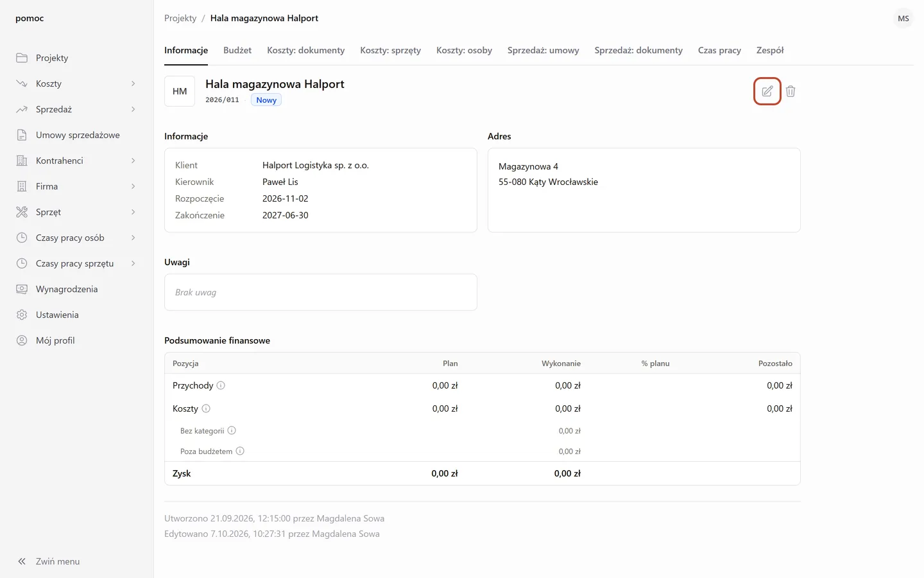Click the HM project initials thumbnail
924x578 pixels.
[x=180, y=91]
